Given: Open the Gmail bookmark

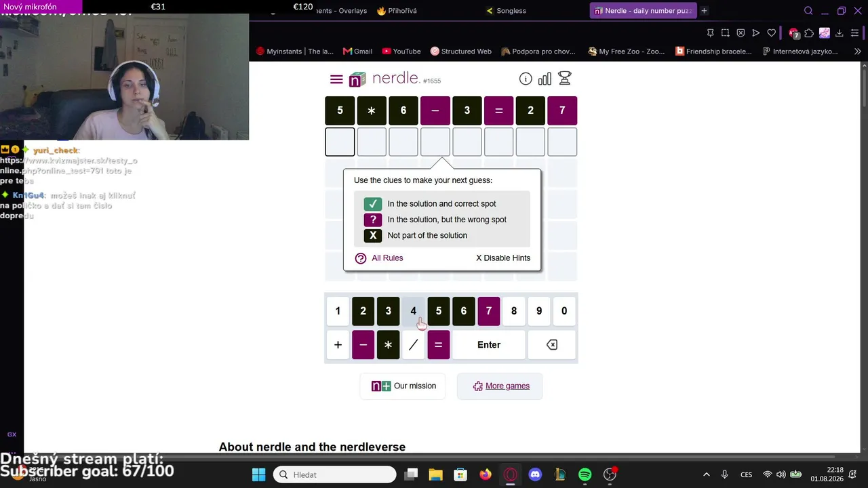Looking at the screenshot, I should tap(357, 52).
